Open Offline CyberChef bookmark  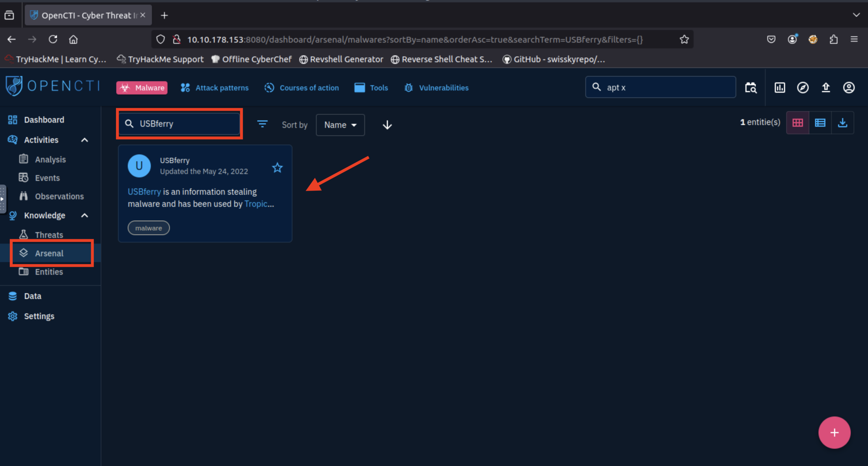251,59
